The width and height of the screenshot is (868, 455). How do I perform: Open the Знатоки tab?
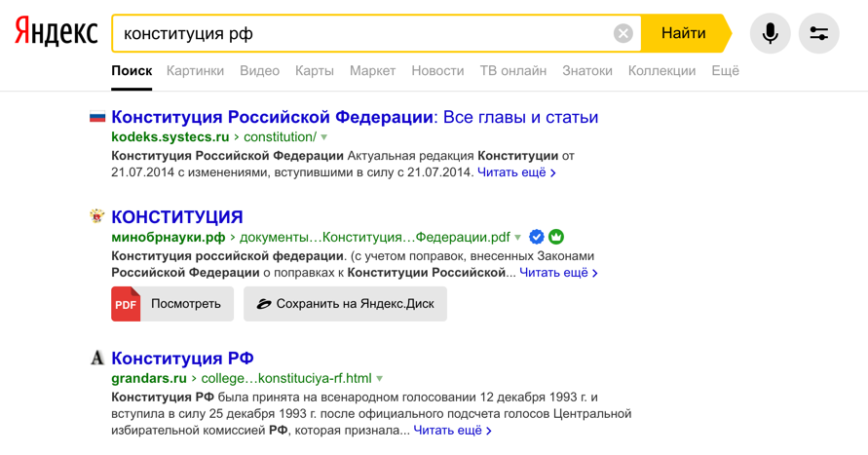[x=587, y=71]
